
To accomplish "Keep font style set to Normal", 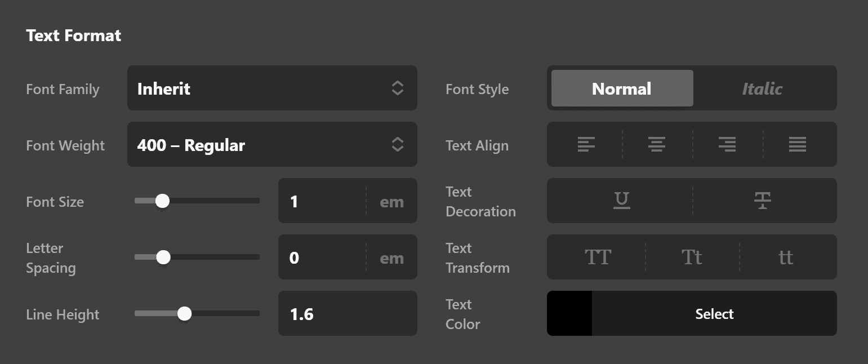I will point(621,88).
